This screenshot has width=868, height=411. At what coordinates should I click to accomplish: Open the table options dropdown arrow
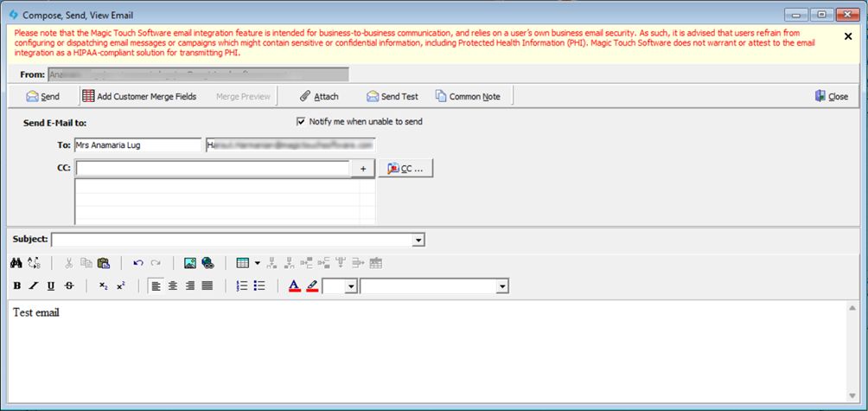[x=258, y=263]
